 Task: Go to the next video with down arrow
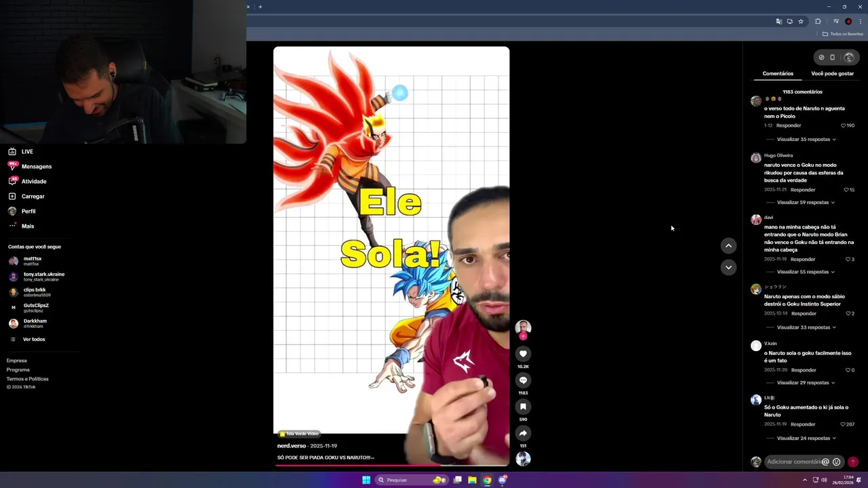coord(728,268)
